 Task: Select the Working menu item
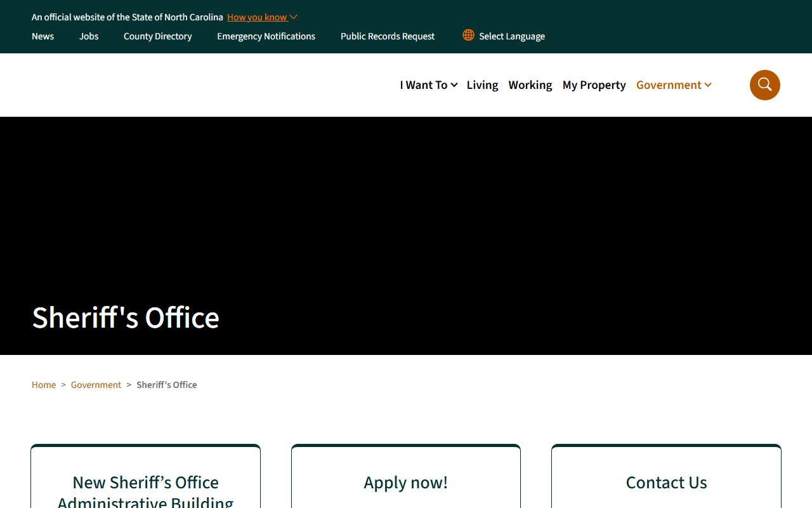pyautogui.click(x=530, y=85)
